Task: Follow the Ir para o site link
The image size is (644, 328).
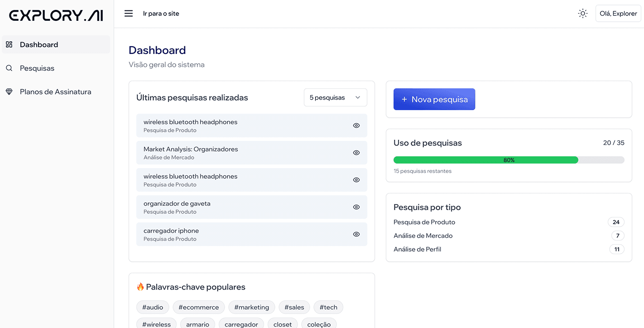Action: pyautogui.click(x=161, y=14)
